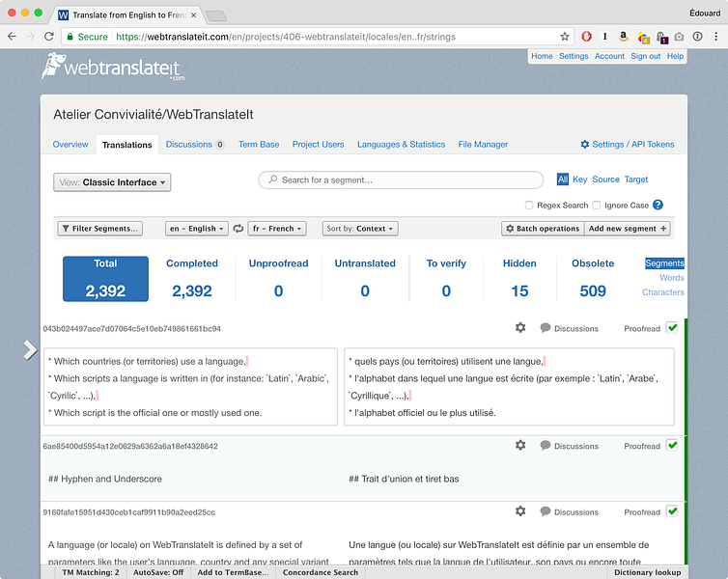Open Regex Search help question icon
The height and width of the screenshot is (579, 728).
pos(658,205)
